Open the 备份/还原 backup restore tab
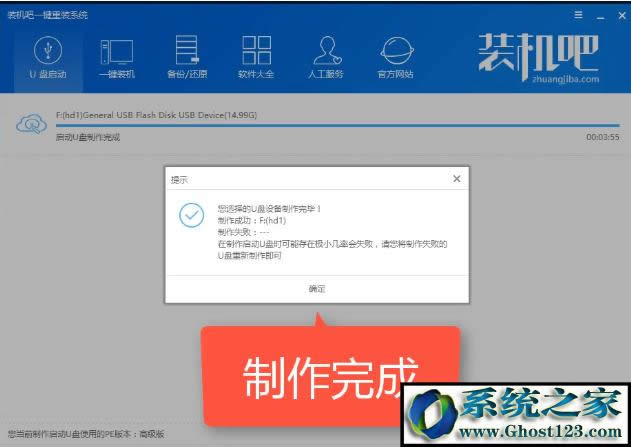 (x=187, y=58)
